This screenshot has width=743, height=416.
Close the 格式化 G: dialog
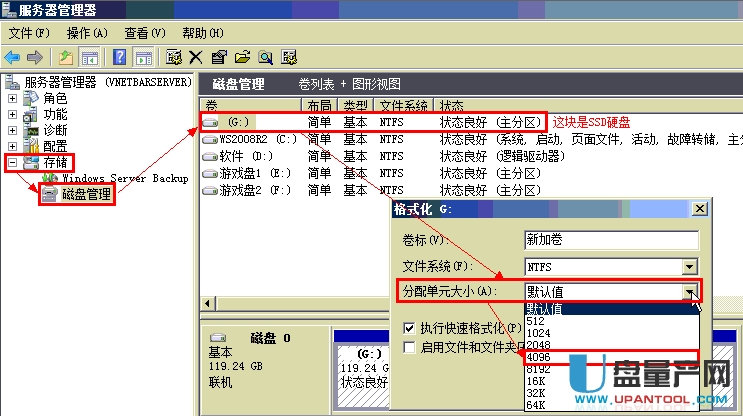click(x=699, y=209)
